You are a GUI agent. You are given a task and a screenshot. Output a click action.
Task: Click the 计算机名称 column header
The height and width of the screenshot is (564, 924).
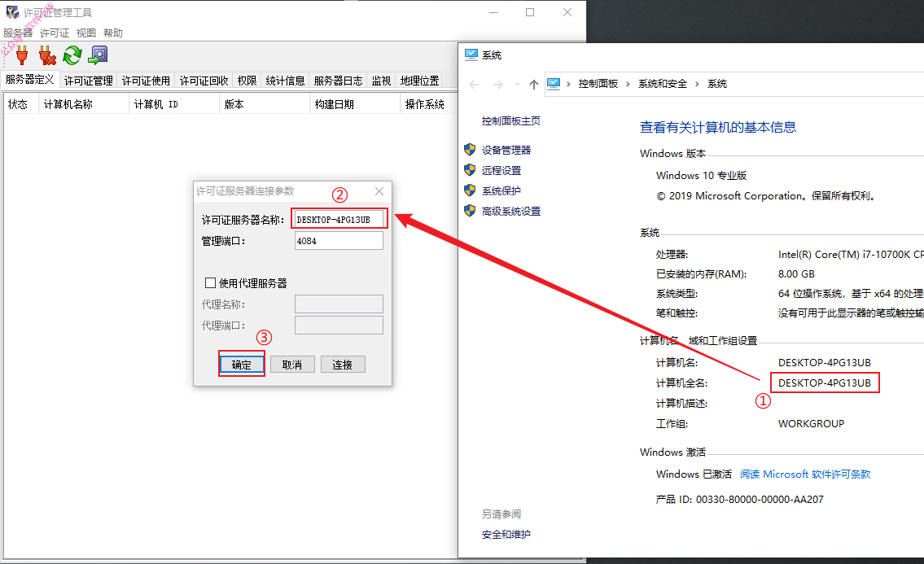tap(84, 104)
